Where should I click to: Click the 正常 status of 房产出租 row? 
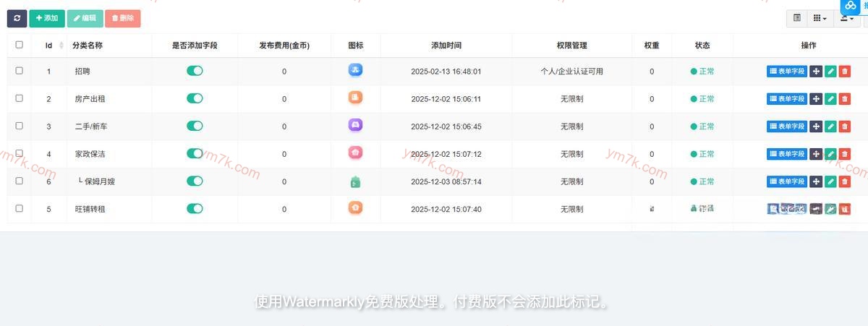pos(702,99)
